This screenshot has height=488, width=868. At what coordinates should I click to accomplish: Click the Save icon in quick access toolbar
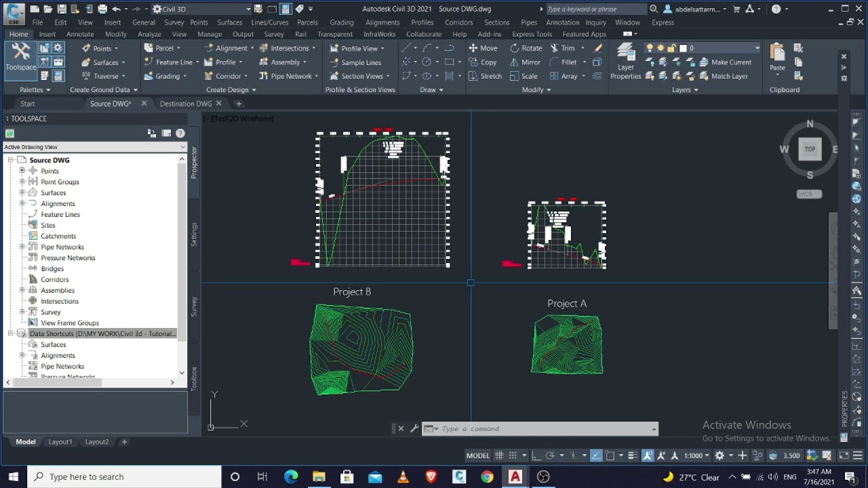62,9
